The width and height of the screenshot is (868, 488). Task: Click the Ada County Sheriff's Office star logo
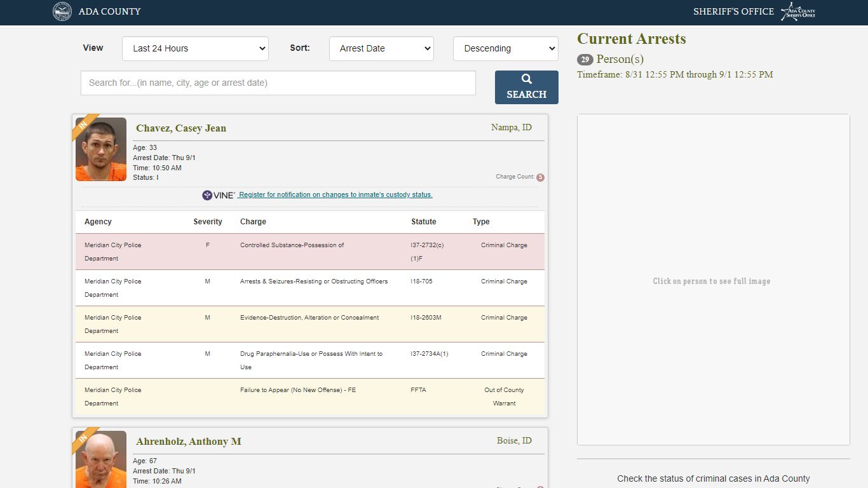point(798,11)
